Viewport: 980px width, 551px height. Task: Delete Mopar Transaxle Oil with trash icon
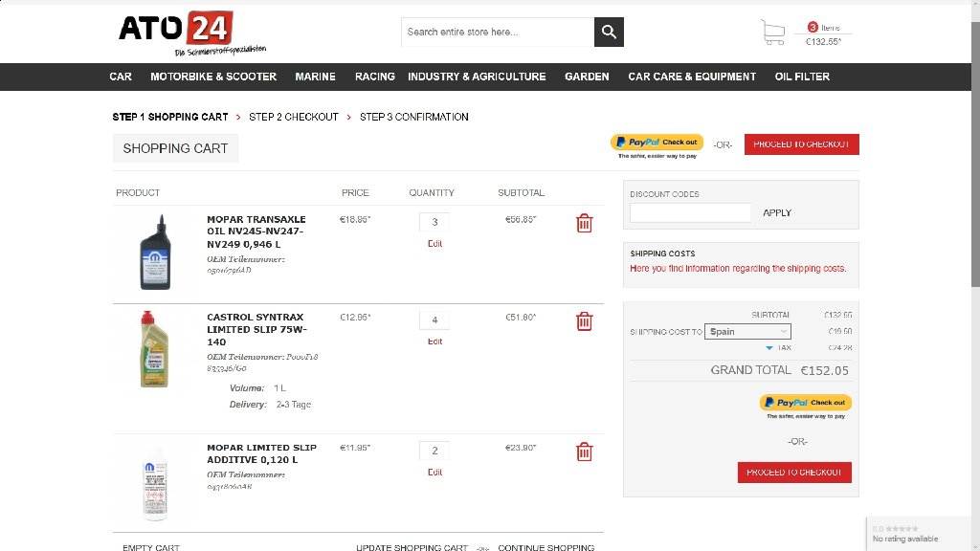585,223
